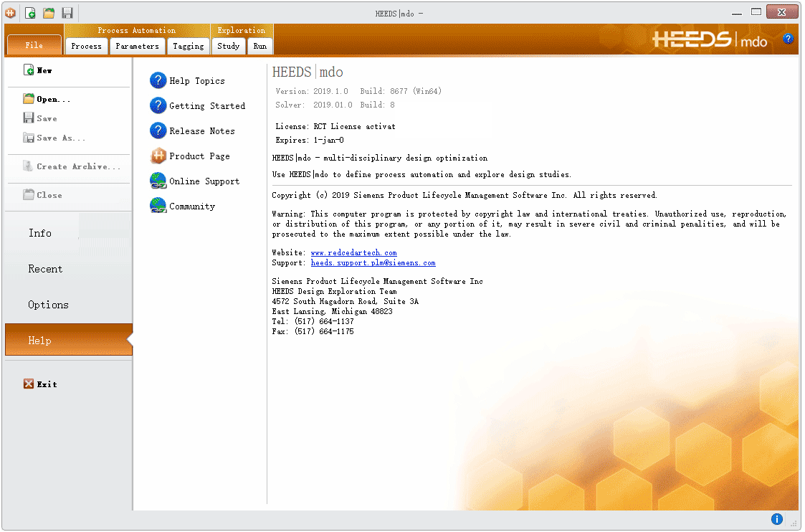This screenshot has height=532, width=805.
Task: Click the Expires: 1-jan-0 text
Action: click(x=310, y=140)
